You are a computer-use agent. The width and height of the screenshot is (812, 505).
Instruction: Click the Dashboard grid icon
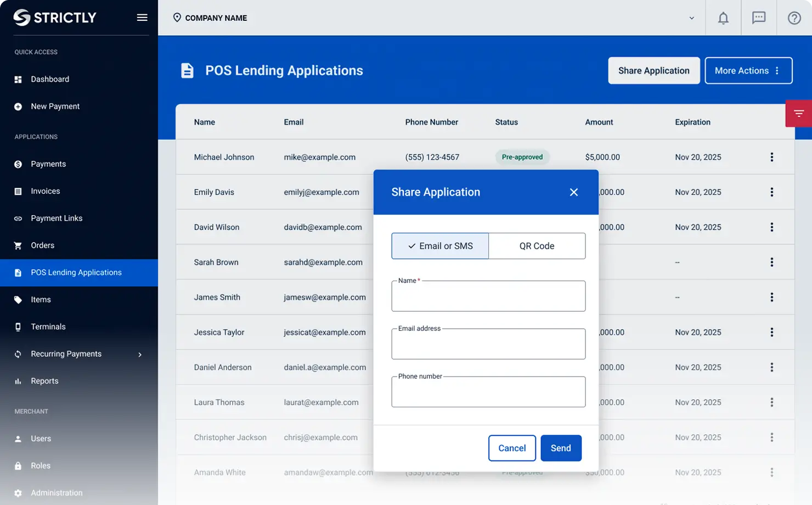coord(18,80)
